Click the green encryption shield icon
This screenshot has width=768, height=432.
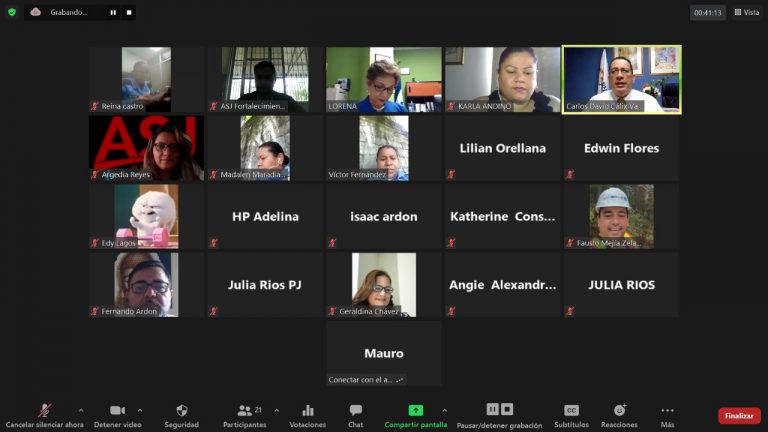(12, 12)
